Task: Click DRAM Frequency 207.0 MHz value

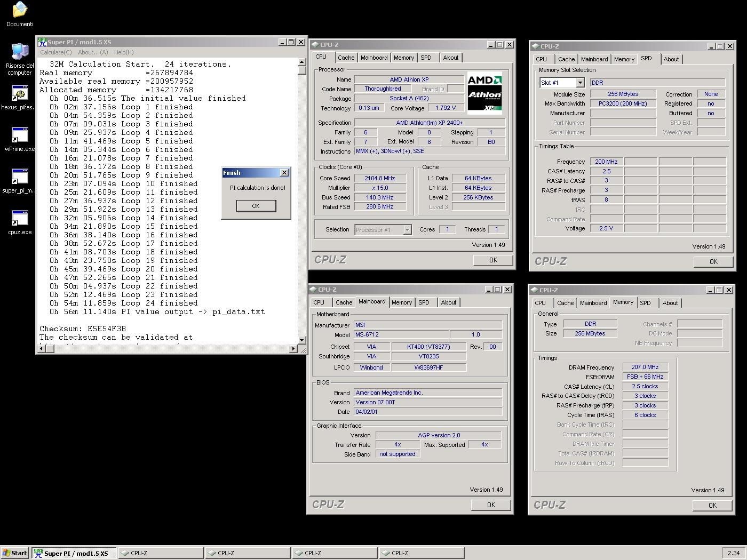Action: pyautogui.click(x=645, y=367)
